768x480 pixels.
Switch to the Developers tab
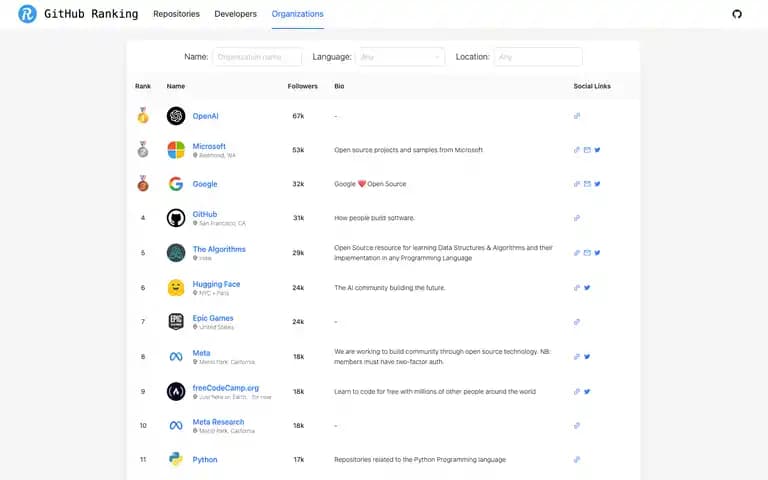(x=236, y=14)
